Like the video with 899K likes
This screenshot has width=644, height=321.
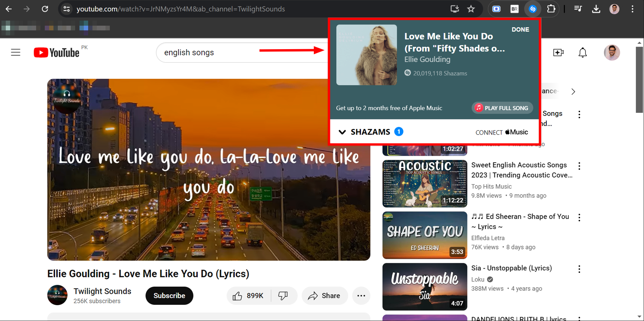(x=248, y=296)
